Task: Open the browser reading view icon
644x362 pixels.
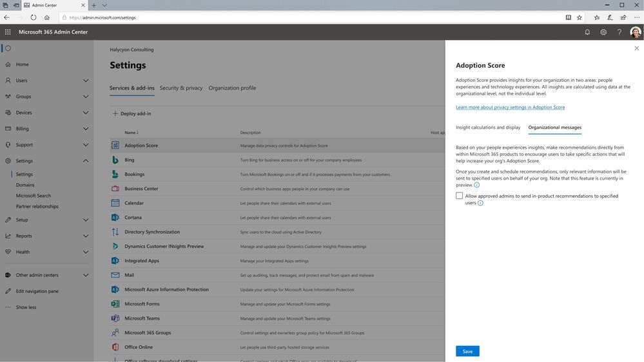Action: 569,17
